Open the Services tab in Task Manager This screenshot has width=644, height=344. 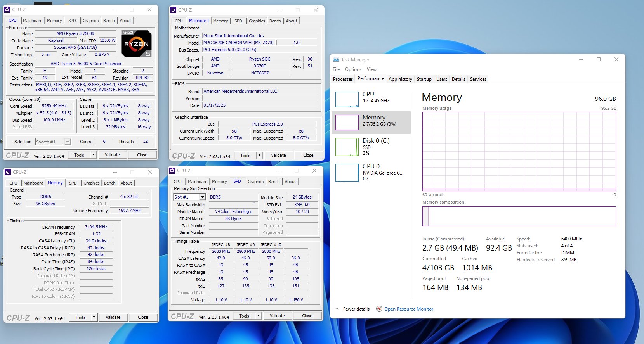478,79
